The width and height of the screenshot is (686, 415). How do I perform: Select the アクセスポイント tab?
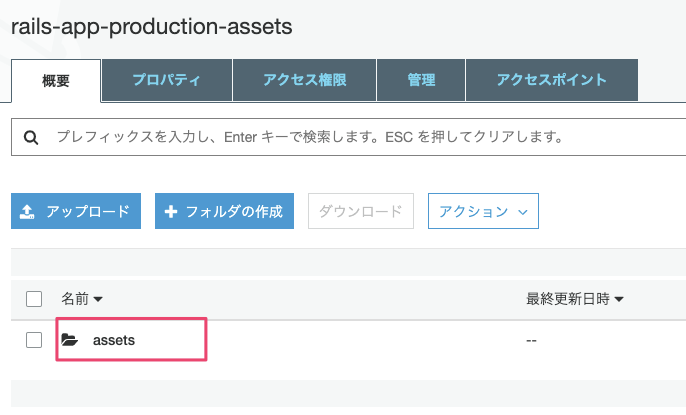(x=552, y=80)
